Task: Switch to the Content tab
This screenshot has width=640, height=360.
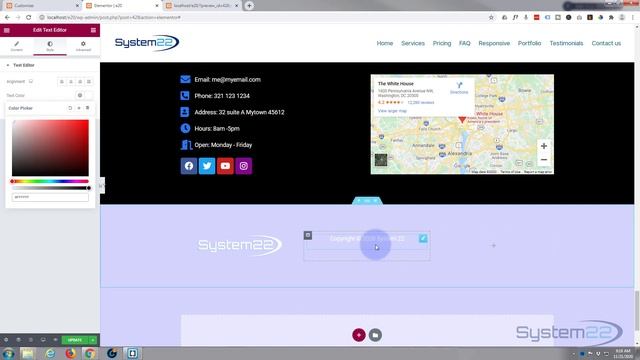Action: pos(17,46)
